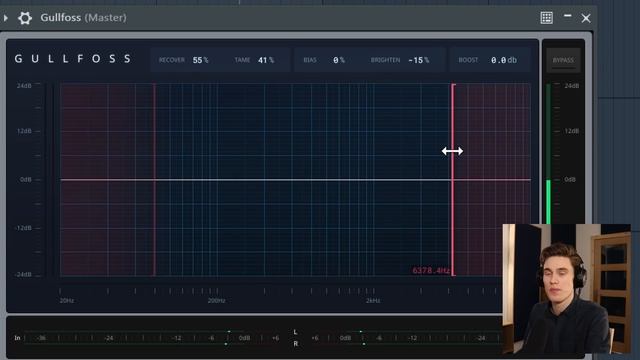Click the 20Hz axis label
Image resolution: width=640 pixels, height=360 pixels.
point(67,300)
